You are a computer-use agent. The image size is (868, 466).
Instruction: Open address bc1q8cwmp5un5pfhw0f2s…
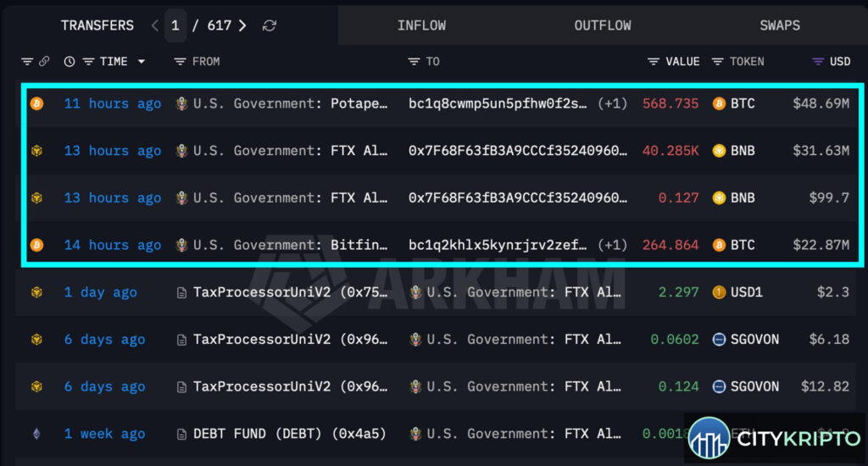pos(498,103)
